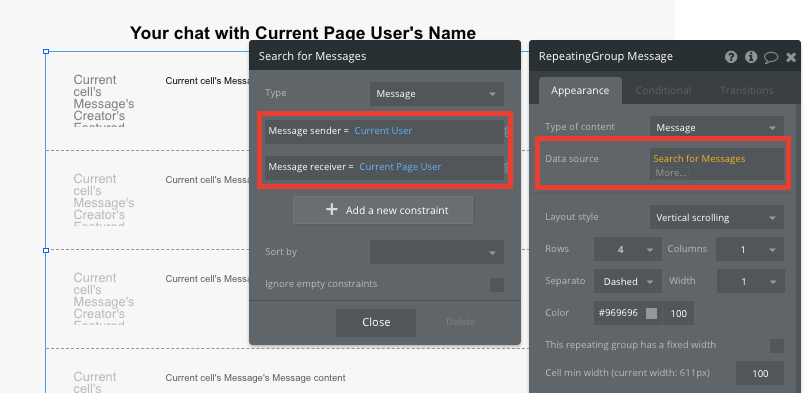Screen dimensions: 808x393
Task: Switch to the Appearance tab
Action: (x=580, y=91)
